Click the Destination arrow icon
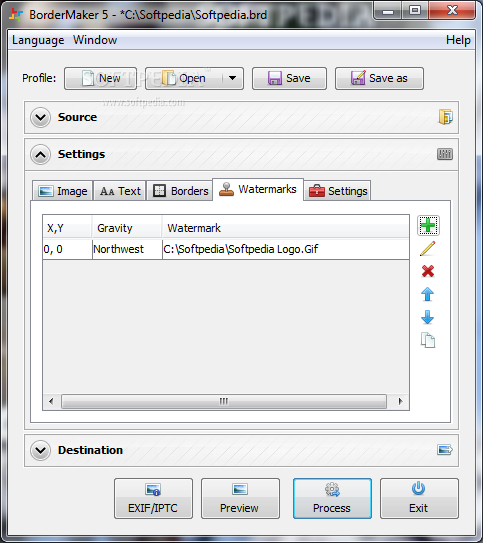The image size is (483, 543). tap(445, 450)
